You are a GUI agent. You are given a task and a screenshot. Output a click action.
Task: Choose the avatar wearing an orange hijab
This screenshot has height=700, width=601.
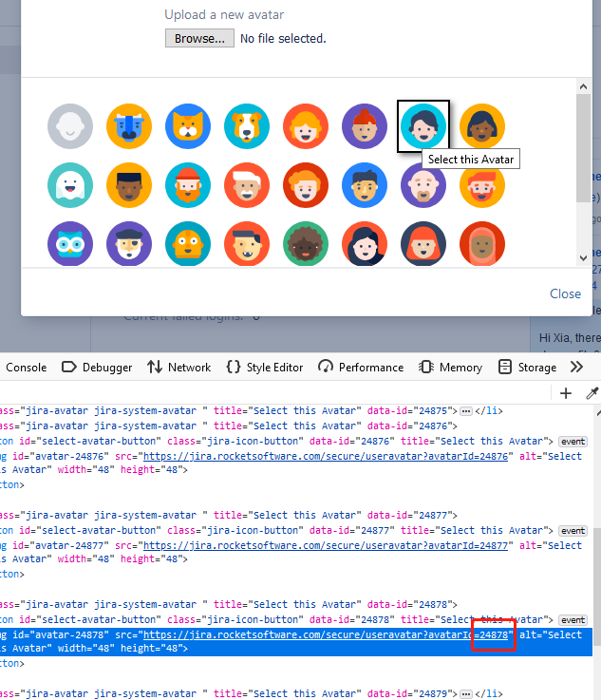(482, 244)
